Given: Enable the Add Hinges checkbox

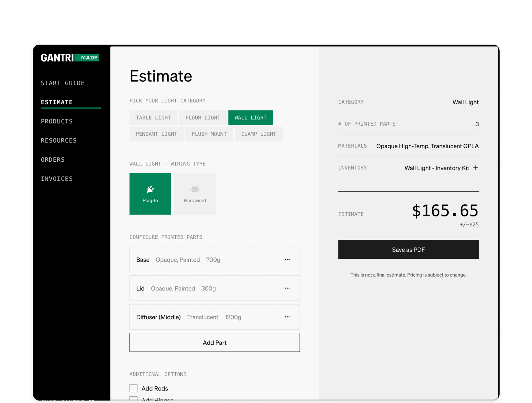Looking at the screenshot, I should 134,399.
